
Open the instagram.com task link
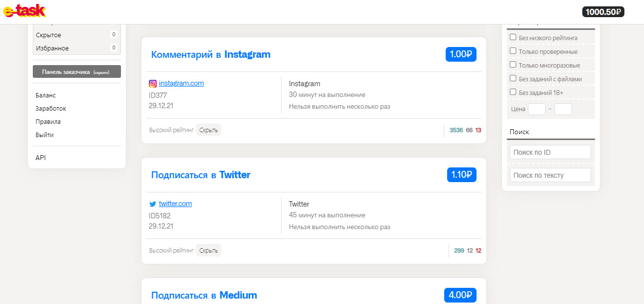(x=181, y=83)
